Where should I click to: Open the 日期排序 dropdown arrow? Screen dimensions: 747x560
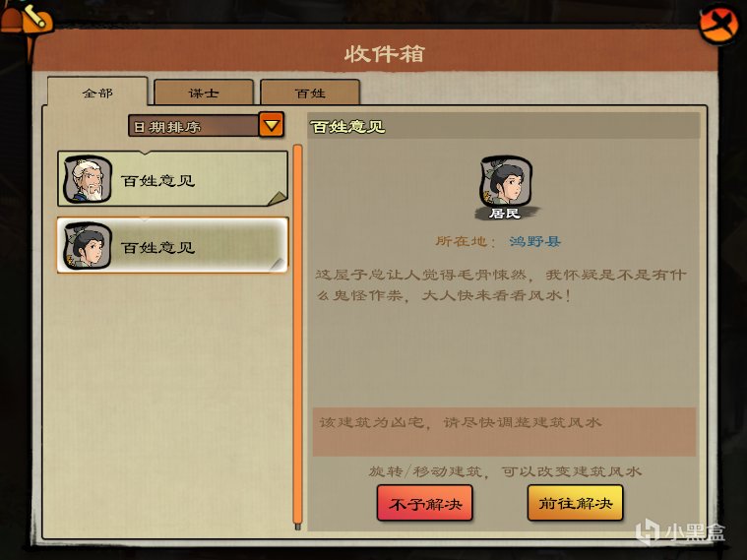click(x=272, y=125)
